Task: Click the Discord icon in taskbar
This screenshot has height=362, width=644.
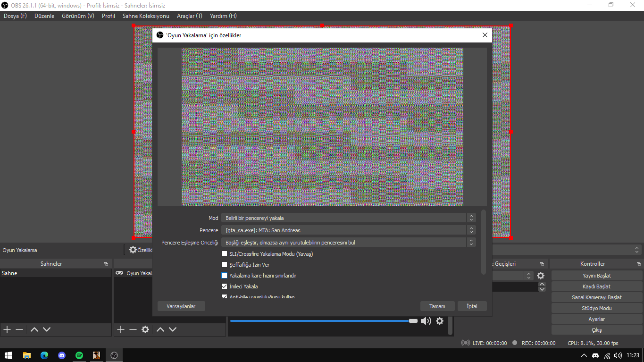Action: (62, 355)
